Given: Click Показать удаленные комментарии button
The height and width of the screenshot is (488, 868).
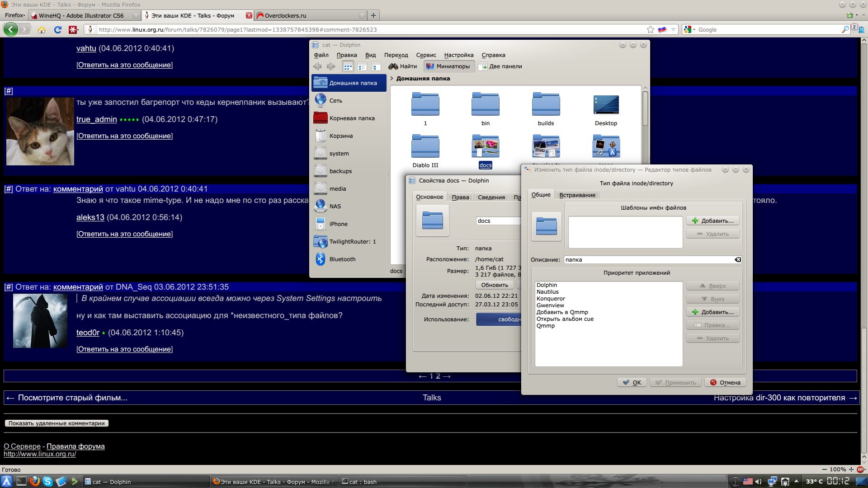Looking at the screenshot, I should coord(57,423).
